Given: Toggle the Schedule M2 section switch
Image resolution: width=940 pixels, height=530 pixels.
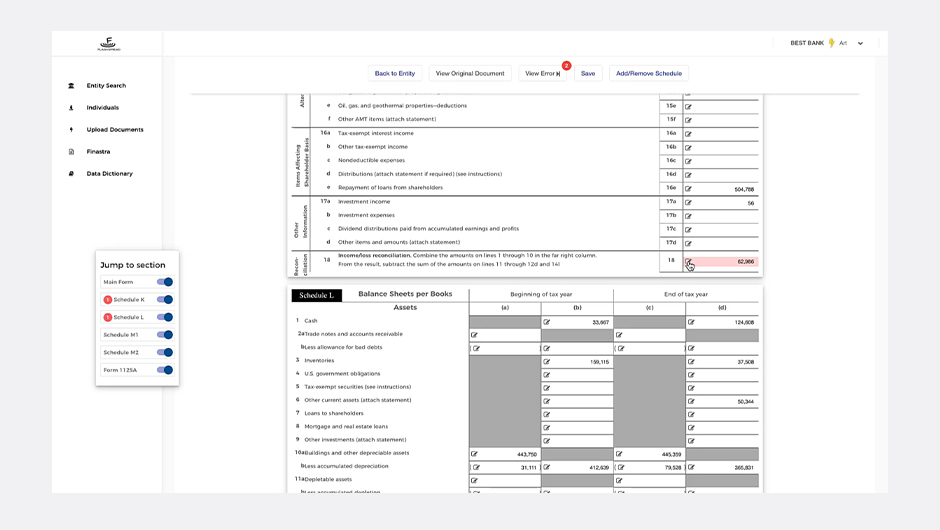Looking at the screenshot, I should pos(165,353).
